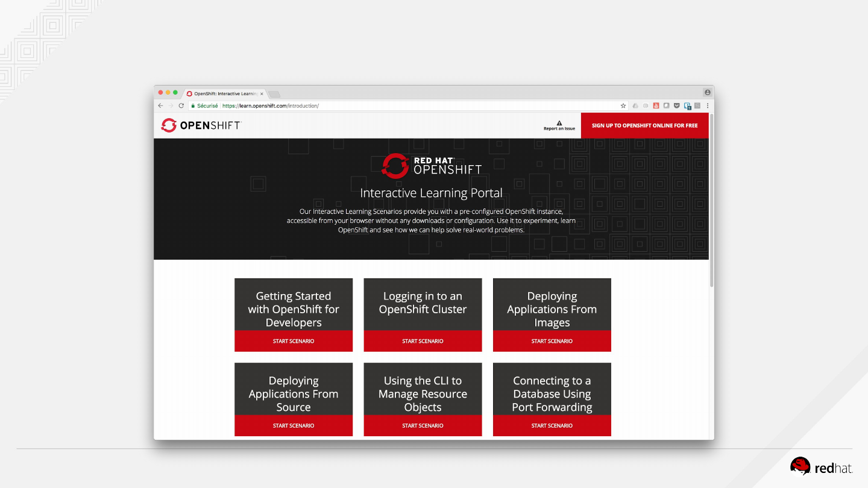This screenshot has width=868, height=488.
Task: Open the Logging in to an OpenShift Cluster card title
Action: click(x=423, y=303)
